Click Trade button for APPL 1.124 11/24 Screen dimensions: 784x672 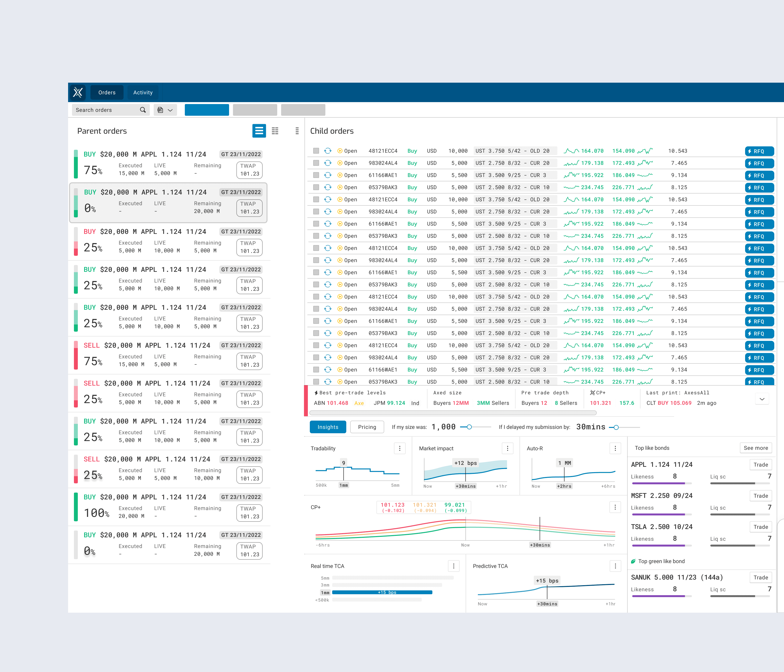click(x=760, y=465)
